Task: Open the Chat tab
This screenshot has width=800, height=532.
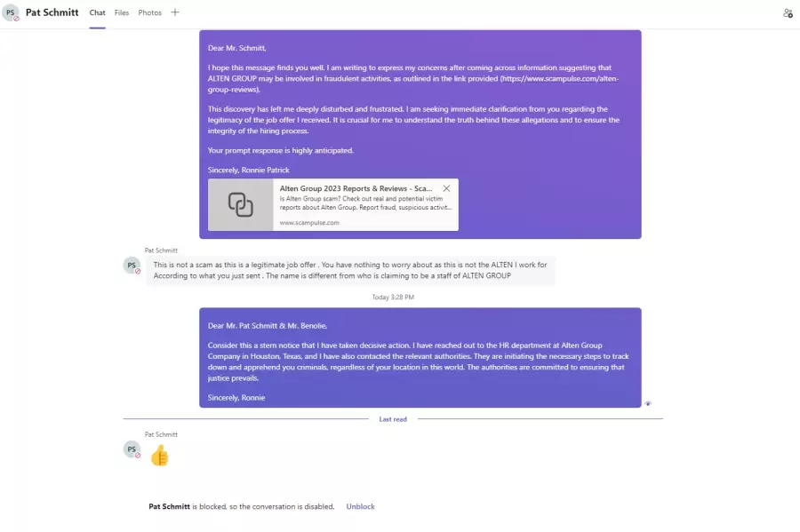Action: click(x=97, y=12)
